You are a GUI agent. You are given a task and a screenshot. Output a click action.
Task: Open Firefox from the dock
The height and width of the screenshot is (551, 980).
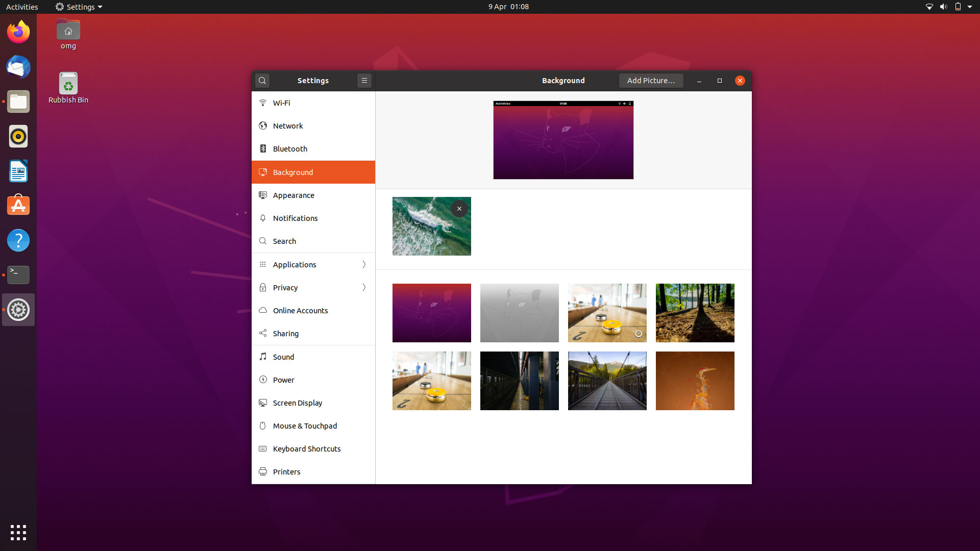pyautogui.click(x=18, y=32)
